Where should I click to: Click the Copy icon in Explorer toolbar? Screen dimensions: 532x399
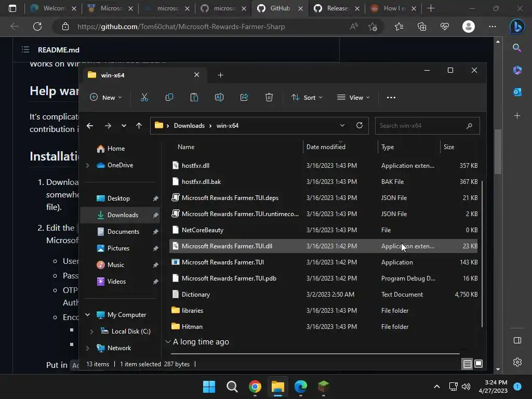(169, 97)
